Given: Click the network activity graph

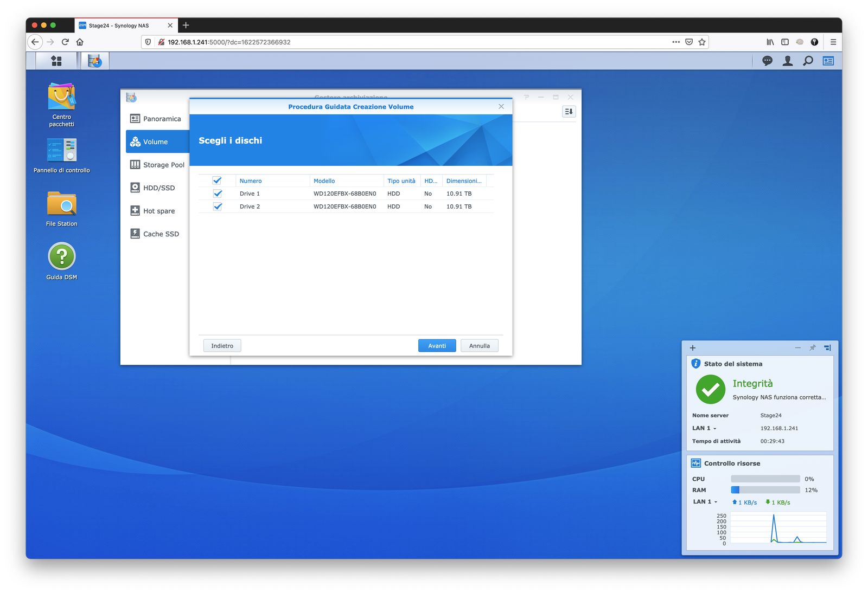Looking at the screenshot, I should tap(778, 527).
